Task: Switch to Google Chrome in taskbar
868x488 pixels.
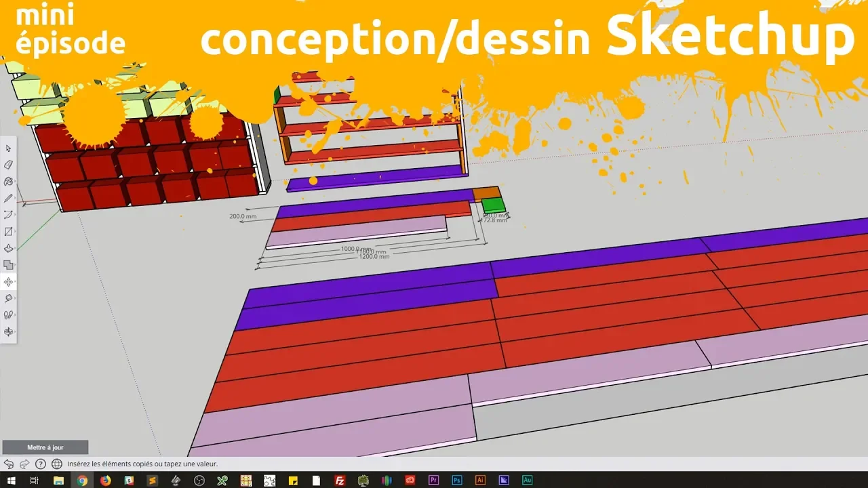Action: pyautogui.click(x=82, y=481)
